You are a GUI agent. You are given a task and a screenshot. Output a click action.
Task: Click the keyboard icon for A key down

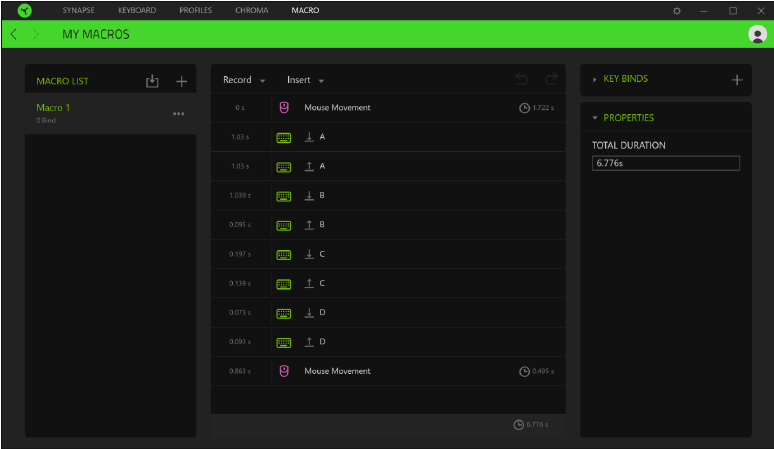coord(283,137)
